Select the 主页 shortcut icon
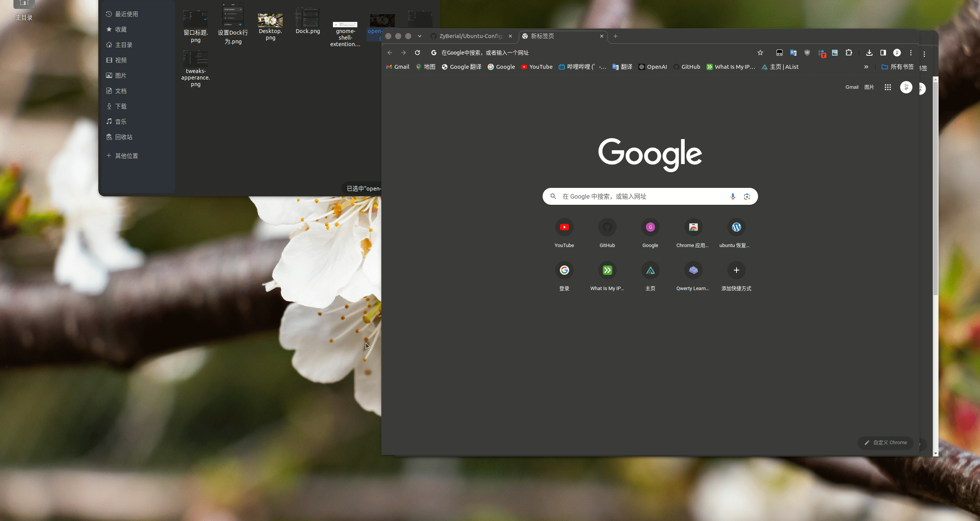This screenshot has height=521, width=980. coord(650,270)
